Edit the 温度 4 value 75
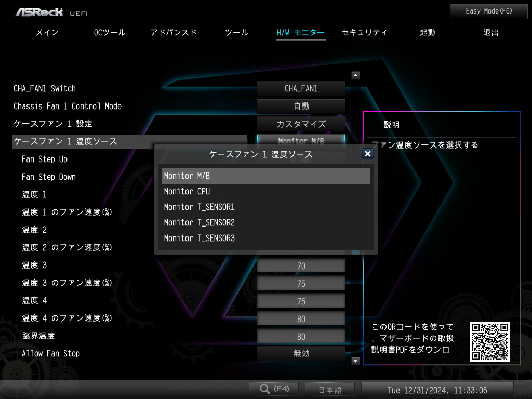 click(x=301, y=301)
